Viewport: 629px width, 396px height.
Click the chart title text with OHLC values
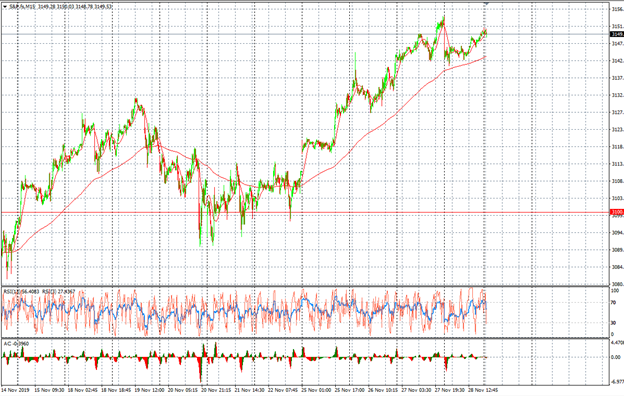(61, 6)
